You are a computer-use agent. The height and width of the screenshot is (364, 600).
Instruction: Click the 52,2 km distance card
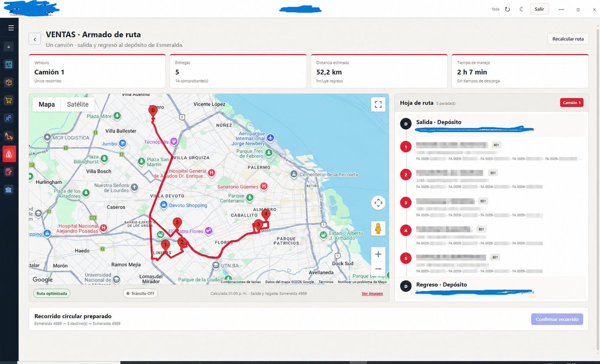[379, 71]
